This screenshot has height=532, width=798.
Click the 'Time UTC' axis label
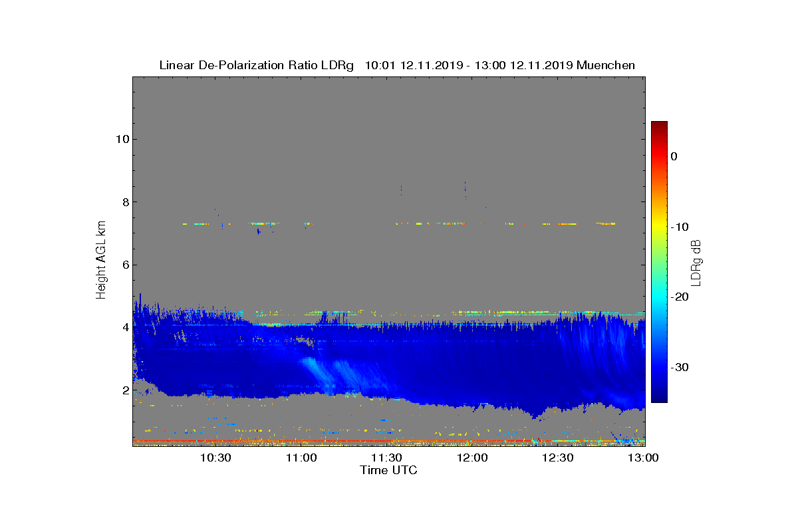(389, 470)
